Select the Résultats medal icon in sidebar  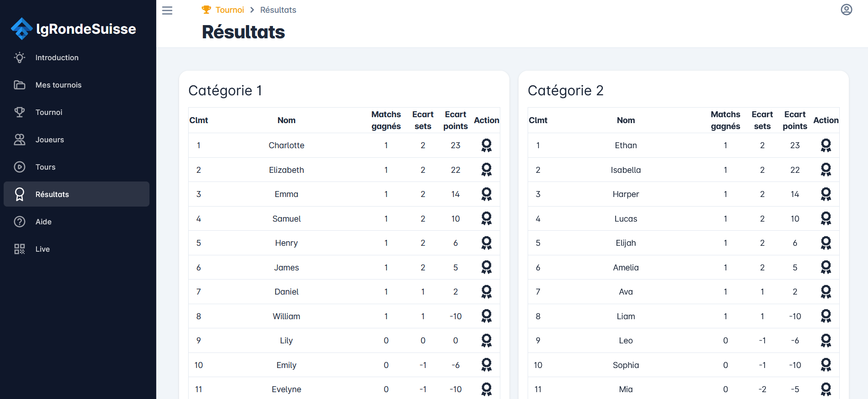19,194
